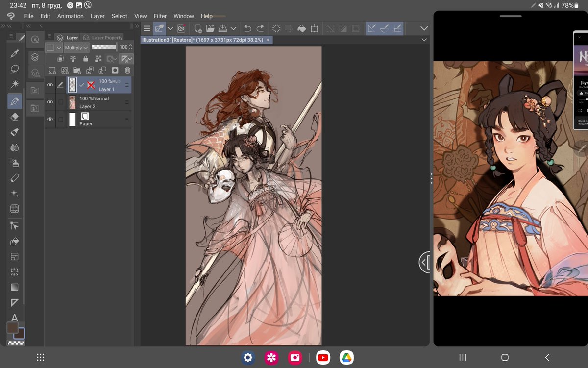Open the Edit menu
This screenshot has width=588, height=368.
(46, 16)
